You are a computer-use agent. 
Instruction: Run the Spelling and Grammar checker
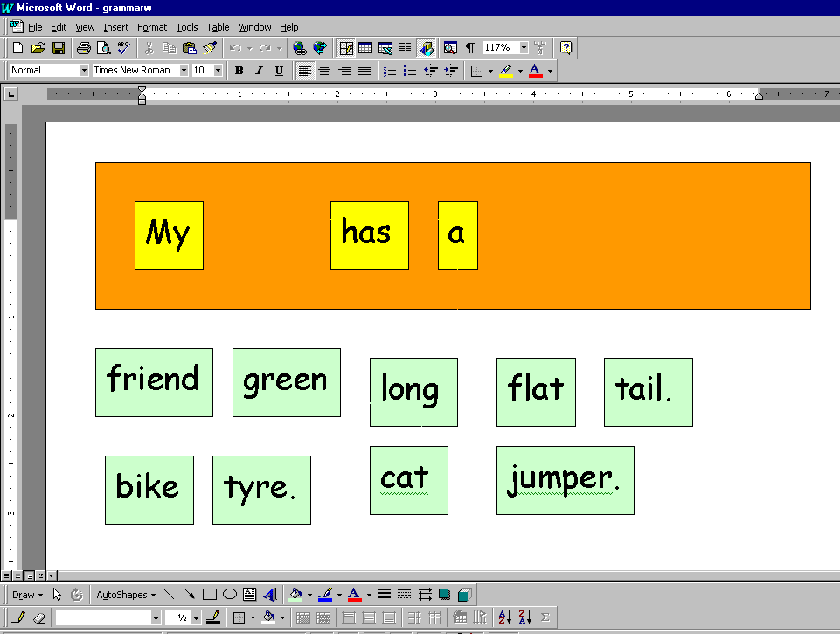click(x=121, y=48)
